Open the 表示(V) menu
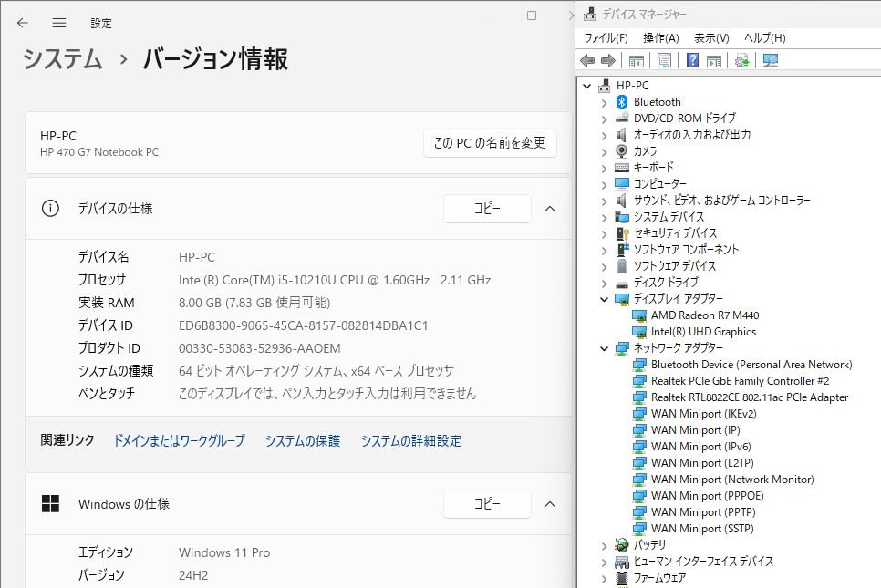881x588 pixels. [x=711, y=38]
